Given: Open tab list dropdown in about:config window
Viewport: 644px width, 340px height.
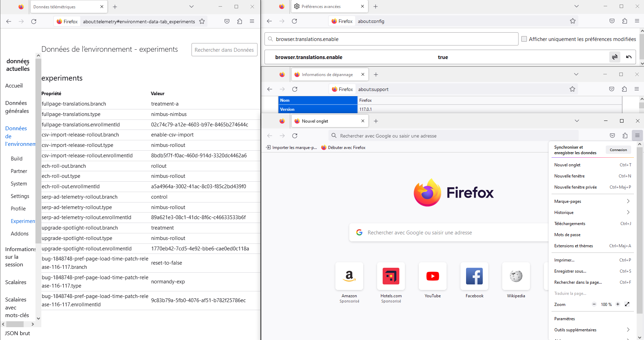Looking at the screenshot, I should 577,6.
